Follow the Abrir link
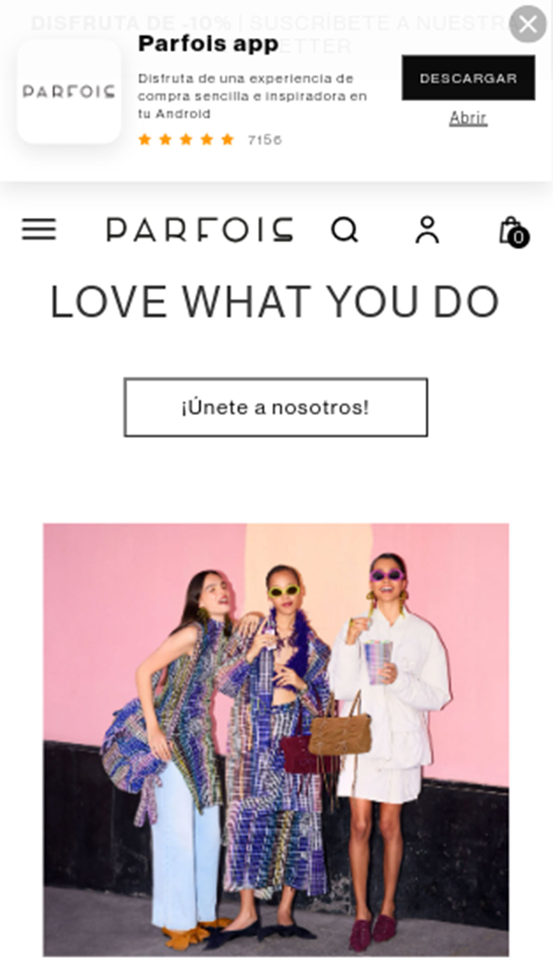 (x=468, y=118)
